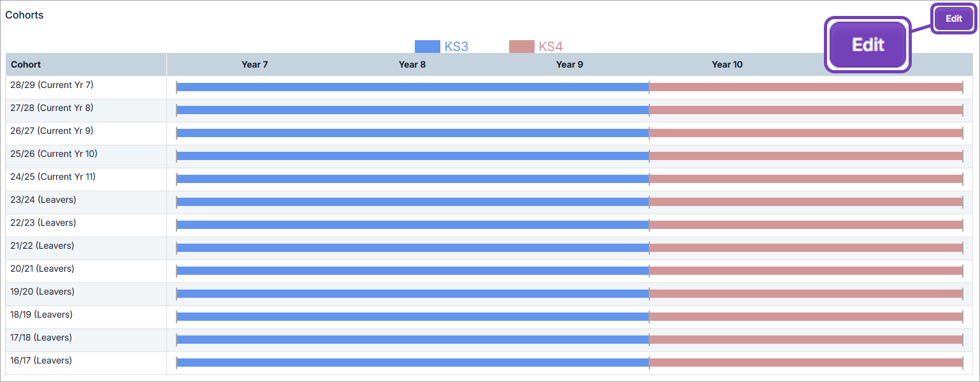The image size is (980, 382).
Task: Click the blue KS3 bar for 22/23 Leavers
Action: [412, 224]
